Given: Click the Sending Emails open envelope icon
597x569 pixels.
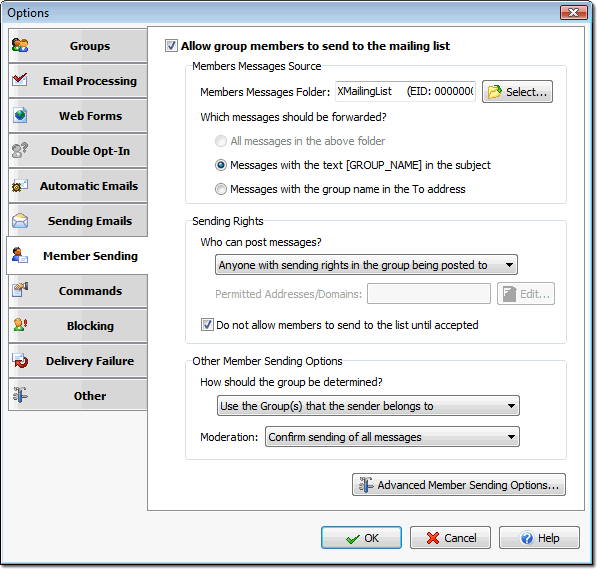Looking at the screenshot, I should (x=20, y=221).
